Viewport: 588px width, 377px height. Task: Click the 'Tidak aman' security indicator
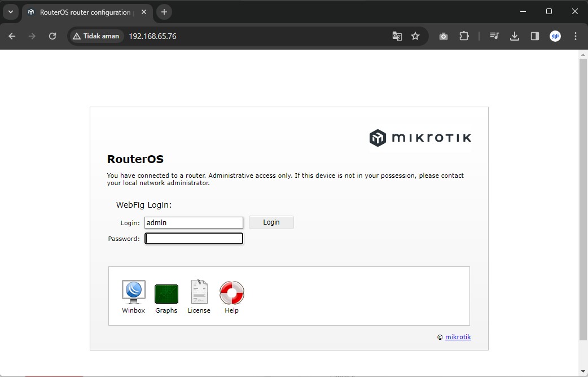coord(96,36)
